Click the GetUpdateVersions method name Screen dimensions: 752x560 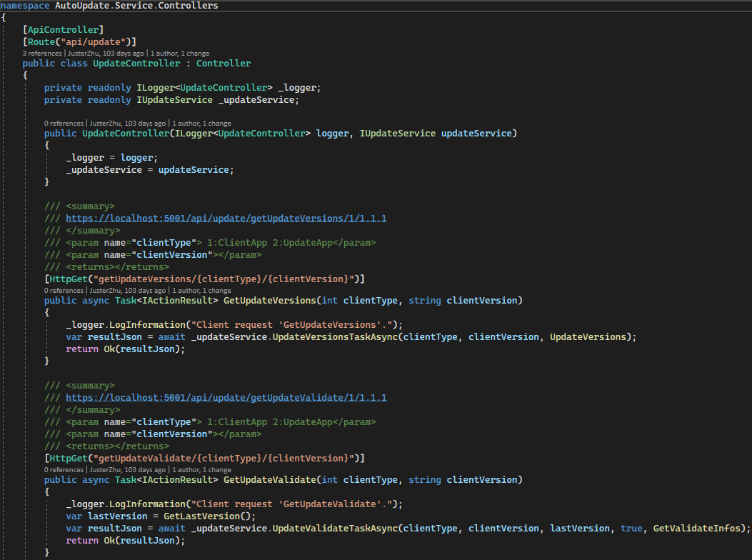tap(269, 301)
